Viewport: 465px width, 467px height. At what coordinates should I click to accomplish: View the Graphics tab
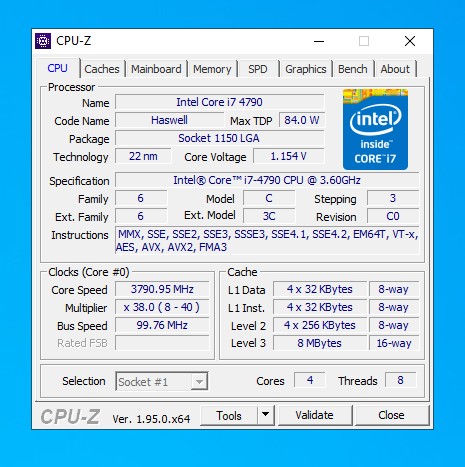306,69
